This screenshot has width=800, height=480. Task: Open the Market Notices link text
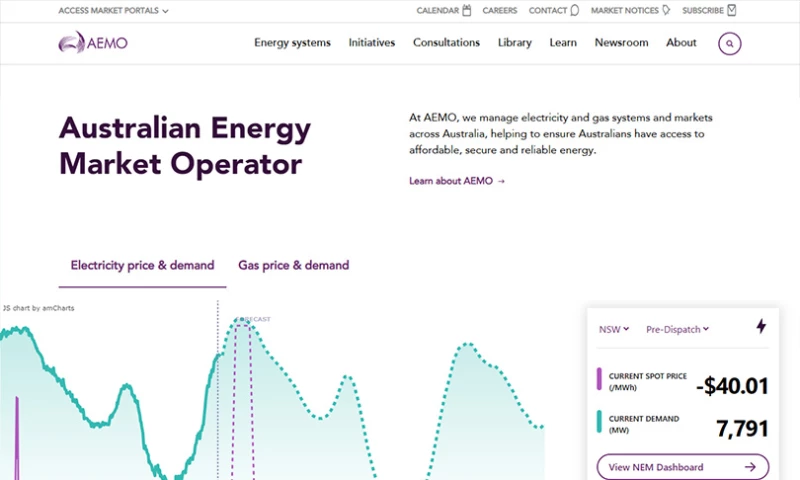click(x=624, y=11)
